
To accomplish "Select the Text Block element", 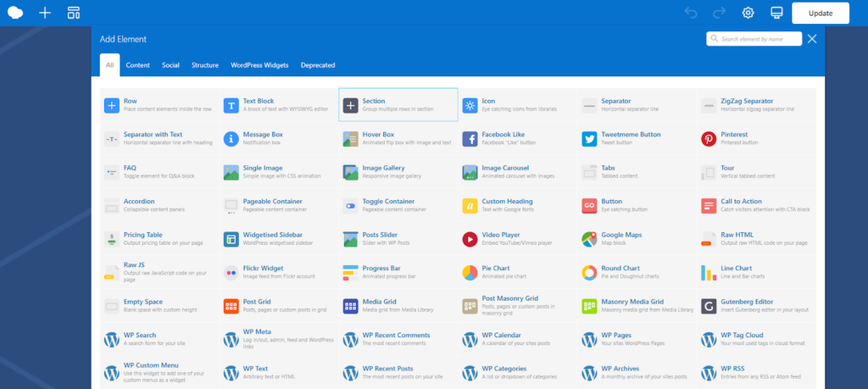I will (278, 104).
